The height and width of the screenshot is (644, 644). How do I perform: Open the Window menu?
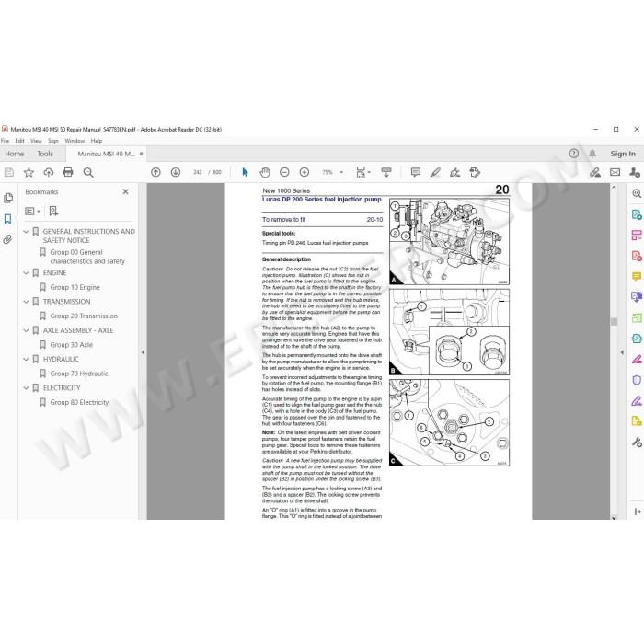point(75,141)
